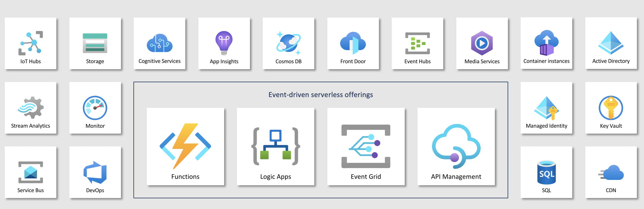Click the 'Cosmos DB' label text
Screen dimensions: 644x209
pos(288,61)
